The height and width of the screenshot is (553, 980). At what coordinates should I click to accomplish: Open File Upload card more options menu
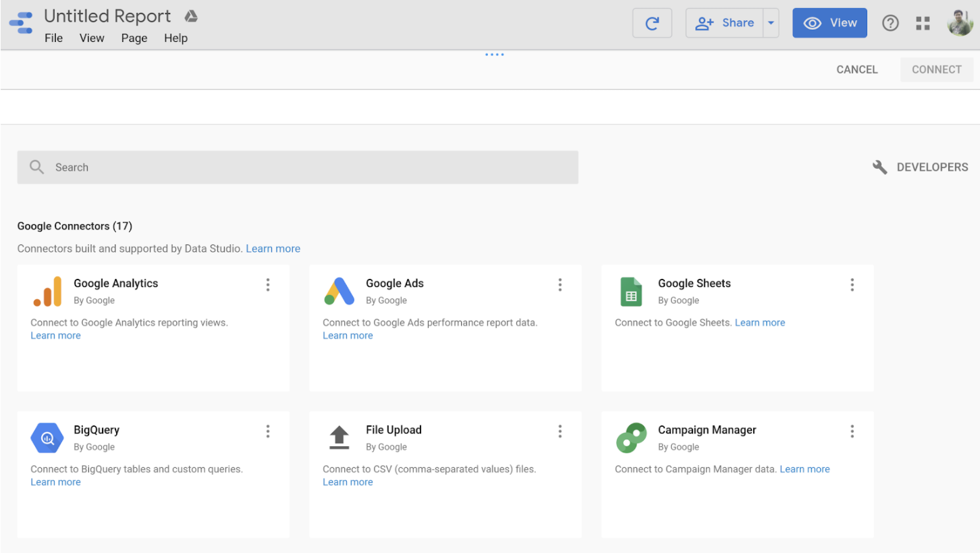(560, 431)
